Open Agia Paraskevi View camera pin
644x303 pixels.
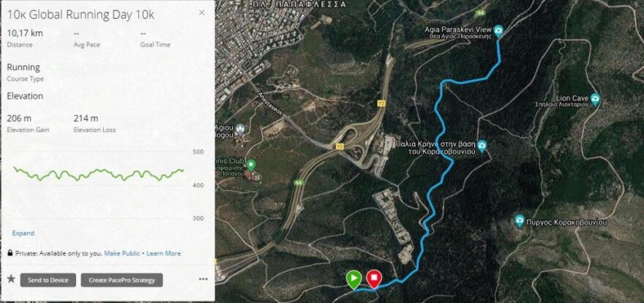point(498,30)
